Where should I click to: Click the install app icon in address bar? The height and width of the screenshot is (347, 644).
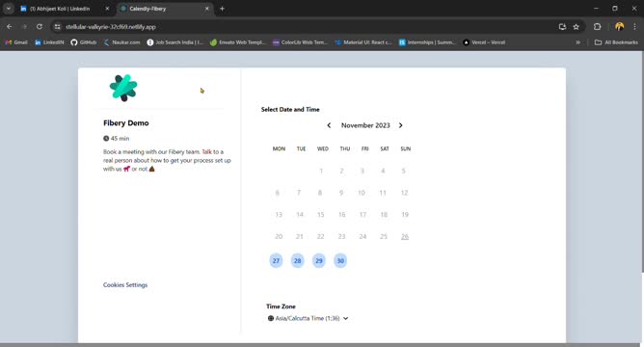click(562, 27)
